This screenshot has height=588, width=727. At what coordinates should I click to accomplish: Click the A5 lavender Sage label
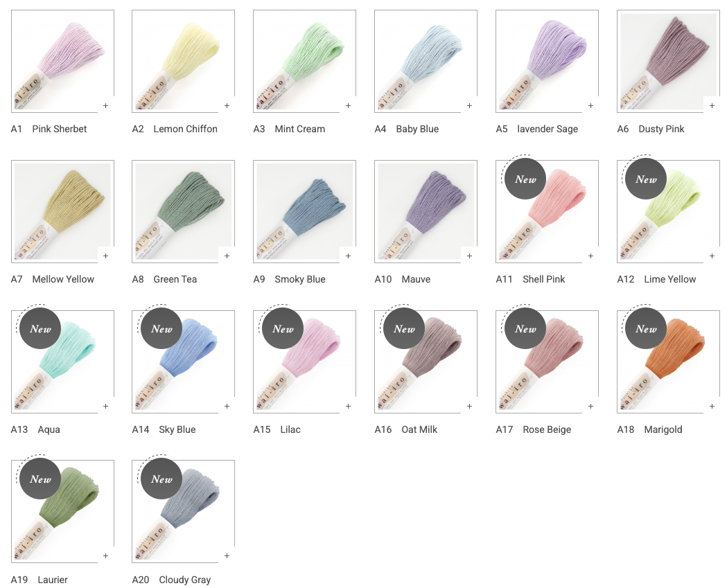[537, 129]
